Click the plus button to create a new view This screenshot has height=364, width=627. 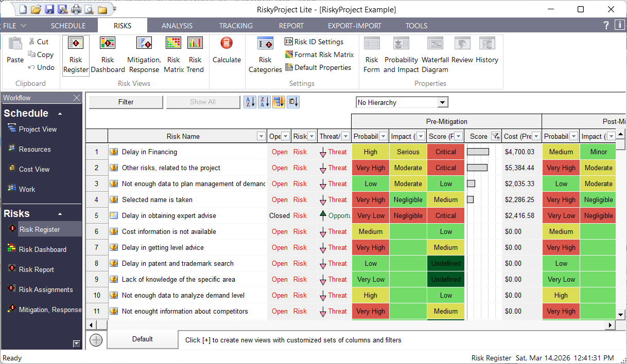96,340
